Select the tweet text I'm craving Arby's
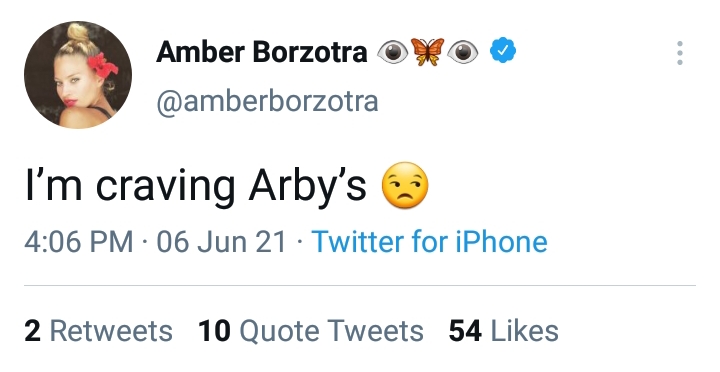720x372 pixels. pos(196,186)
